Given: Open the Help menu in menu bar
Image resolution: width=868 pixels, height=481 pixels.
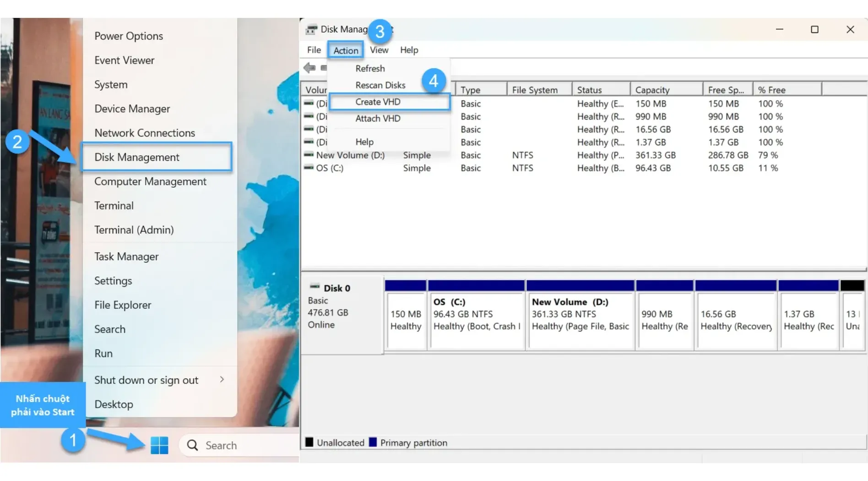Looking at the screenshot, I should pyautogui.click(x=409, y=50).
